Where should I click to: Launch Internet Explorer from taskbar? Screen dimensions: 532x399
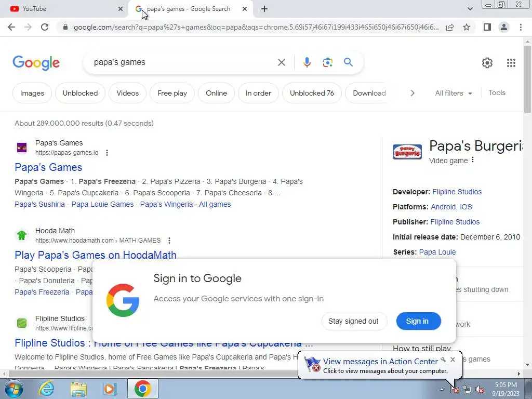46,389
